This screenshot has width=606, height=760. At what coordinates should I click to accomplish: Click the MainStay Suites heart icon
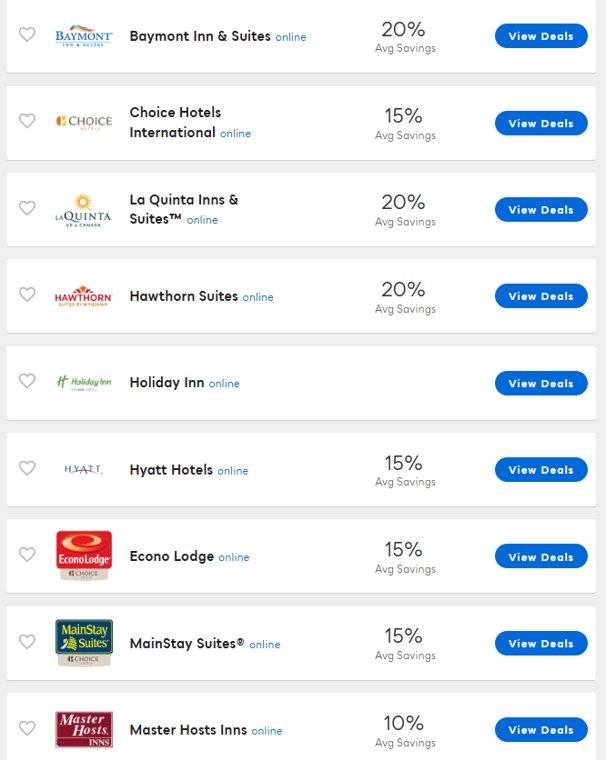27,641
